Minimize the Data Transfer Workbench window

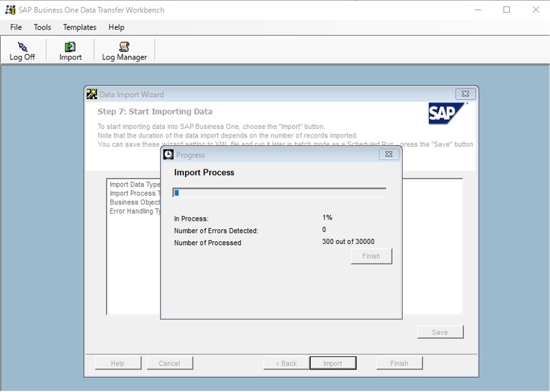pos(478,10)
